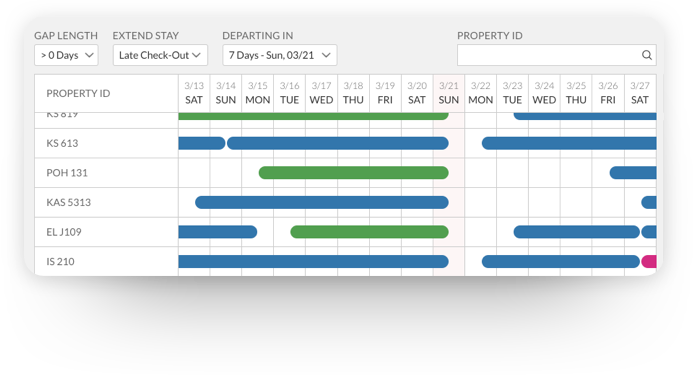Select the 3/17 WED column header
694x376 pixels.
coord(321,93)
